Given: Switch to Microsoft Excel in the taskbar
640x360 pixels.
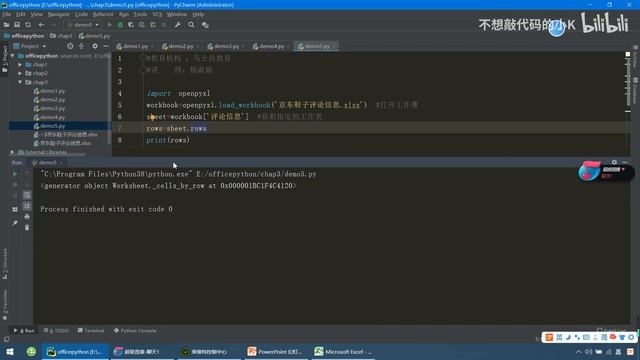Looking at the screenshot, I should click(x=343, y=352).
